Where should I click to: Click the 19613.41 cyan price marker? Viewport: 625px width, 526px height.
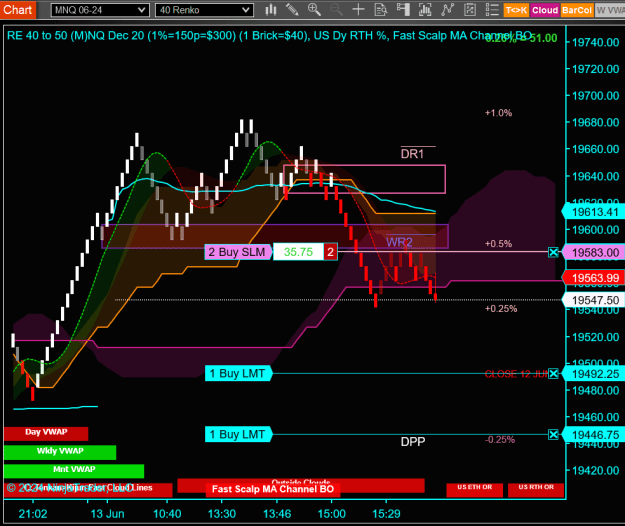click(x=594, y=212)
